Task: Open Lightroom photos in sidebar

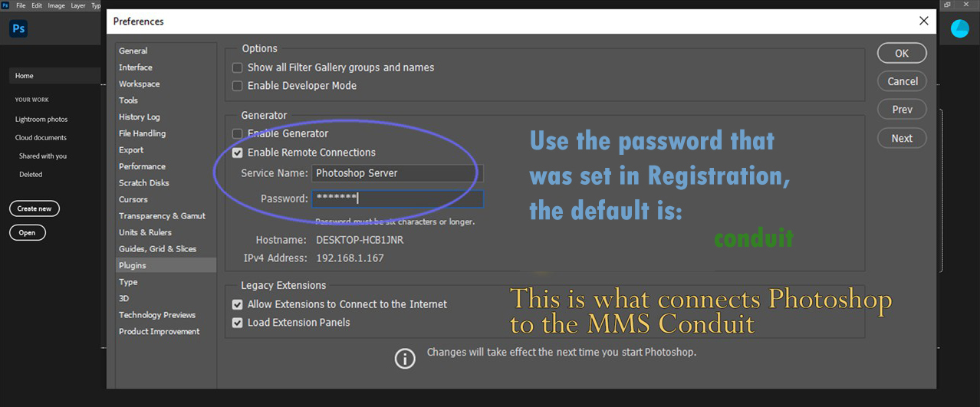Action: tap(41, 120)
